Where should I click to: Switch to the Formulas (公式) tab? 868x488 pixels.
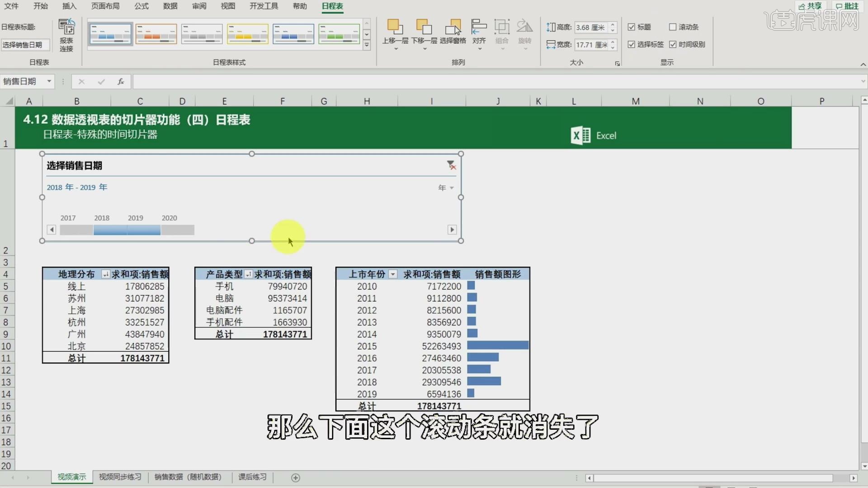[x=142, y=6]
